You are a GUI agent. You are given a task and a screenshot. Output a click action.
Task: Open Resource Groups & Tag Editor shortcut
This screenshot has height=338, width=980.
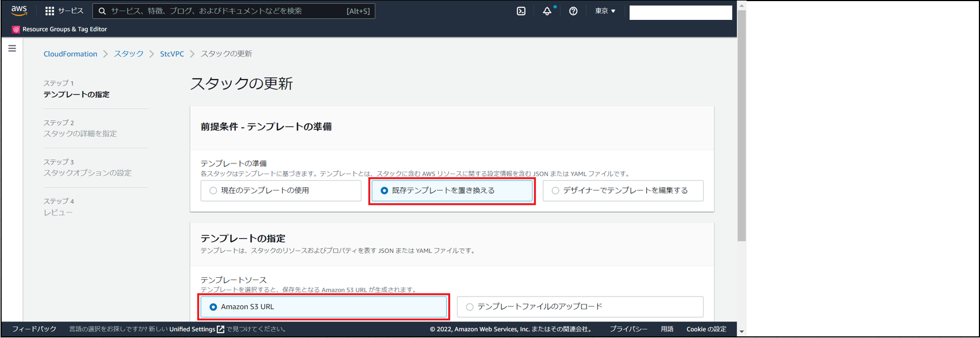pos(60,29)
